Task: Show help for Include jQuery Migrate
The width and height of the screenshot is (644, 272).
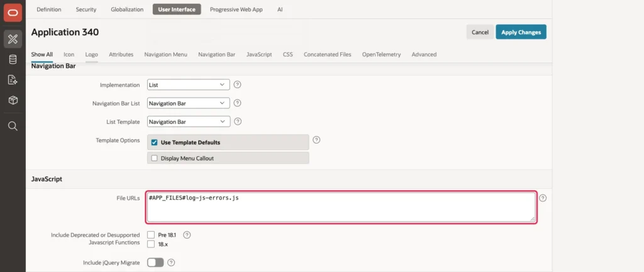Action: pyautogui.click(x=171, y=263)
